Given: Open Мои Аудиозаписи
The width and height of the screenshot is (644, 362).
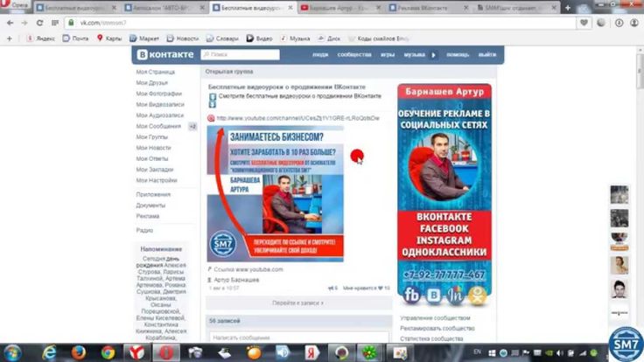Looking at the screenshot, I should (160, 115).
